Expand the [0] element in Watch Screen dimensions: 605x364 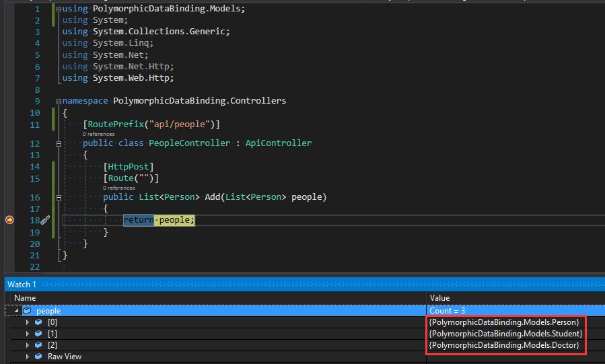point(28,322)
